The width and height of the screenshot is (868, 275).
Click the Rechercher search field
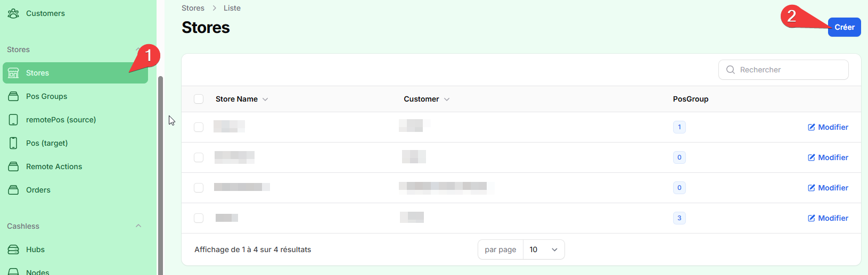(783, 70)
